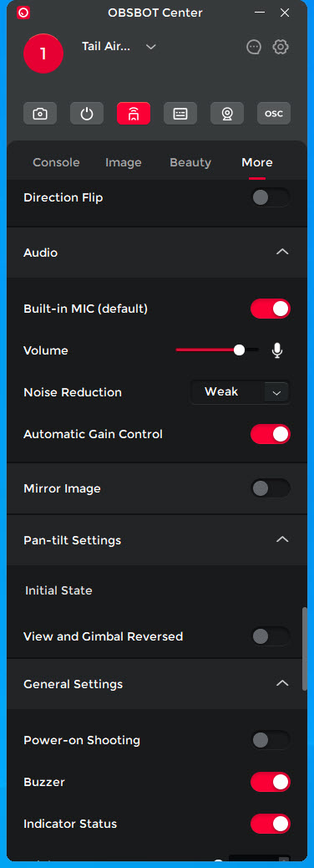
Task: Open the feedback chat bubble icon
Action: pyautogui.click(x=254, y=47)
